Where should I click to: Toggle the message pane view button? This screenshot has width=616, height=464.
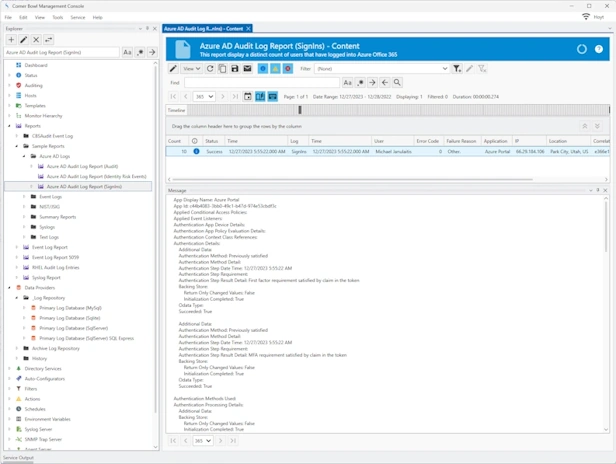273,96
